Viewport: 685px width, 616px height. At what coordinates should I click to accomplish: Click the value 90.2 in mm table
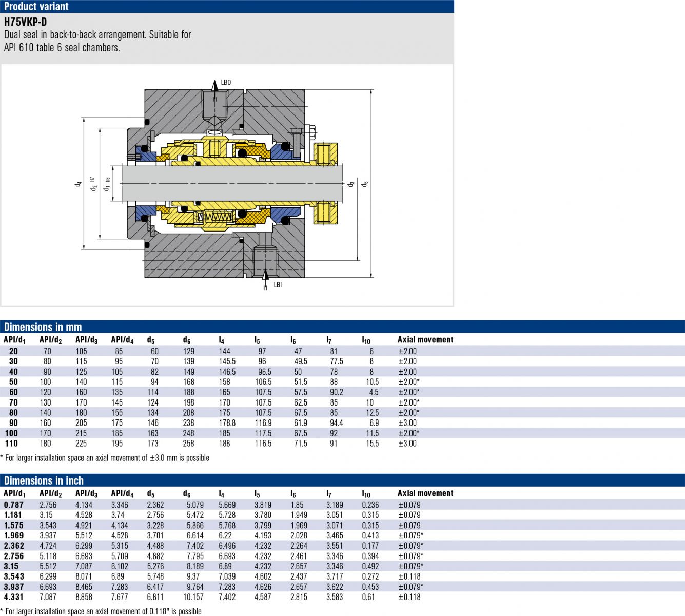(337, 392)
